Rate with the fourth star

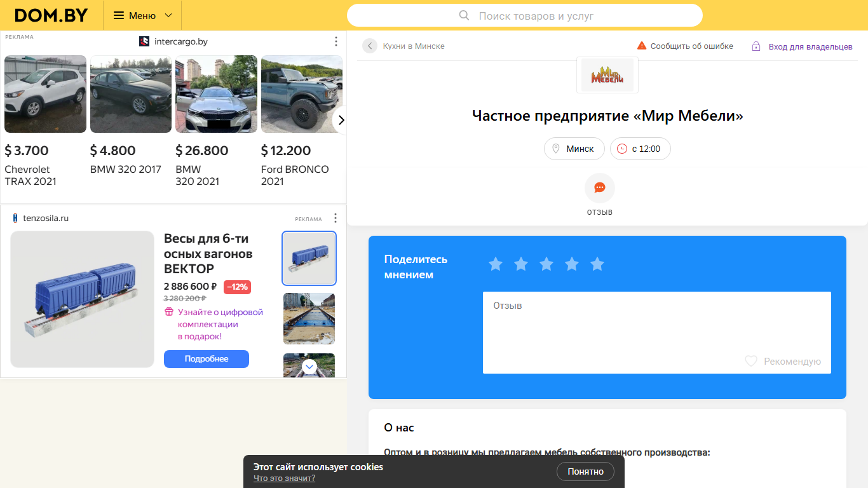coord(572,264)
